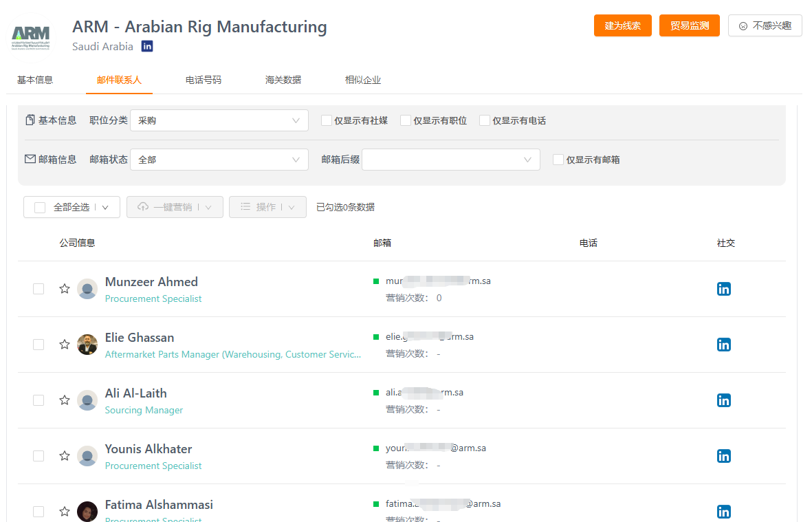The width and height of the screenshot is (812, 522).
Task: Select Ali Al-Laith's row checkbox
Action: [39, 400]
